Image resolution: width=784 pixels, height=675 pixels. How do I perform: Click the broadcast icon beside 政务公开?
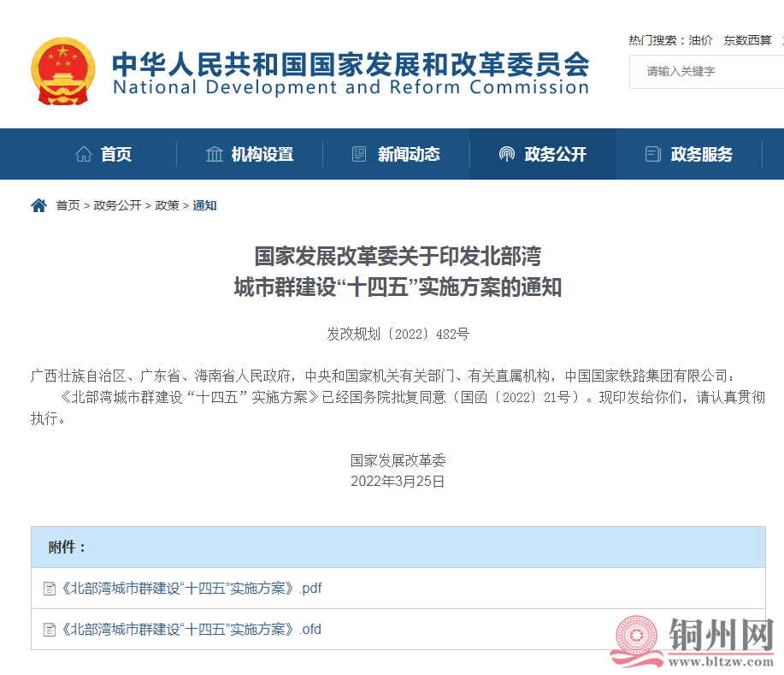click(x=507, y=154)
